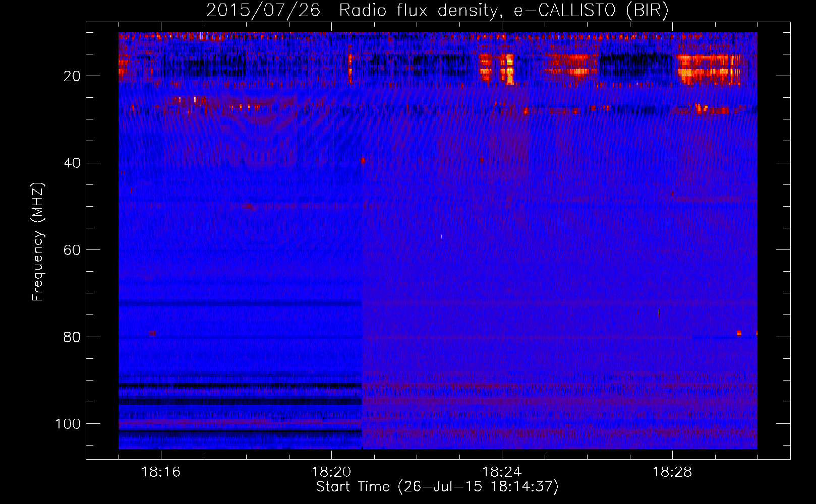Click the '18:16' time tick label
This screenshot has width=816, height=504.
click(x=161, y=472)
